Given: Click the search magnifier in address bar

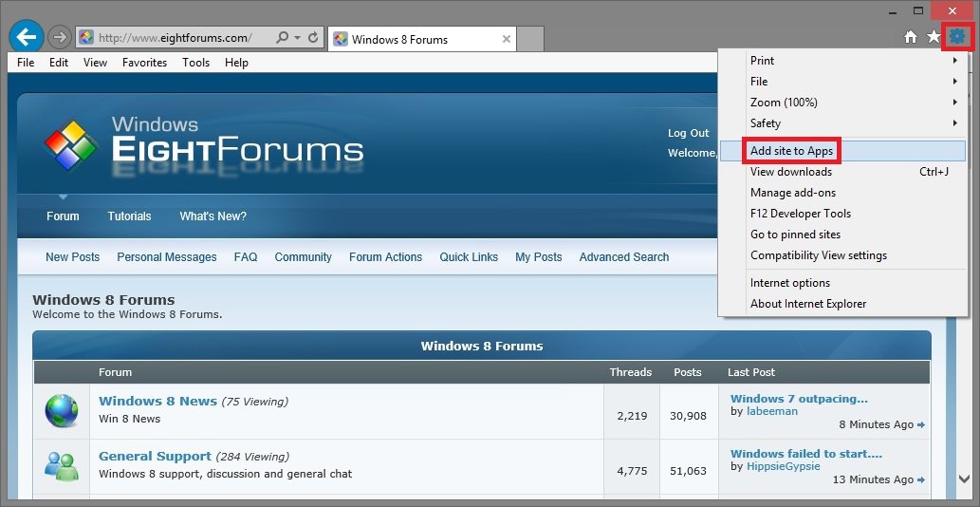Looking at the screenshot, I should pos(282,38).
